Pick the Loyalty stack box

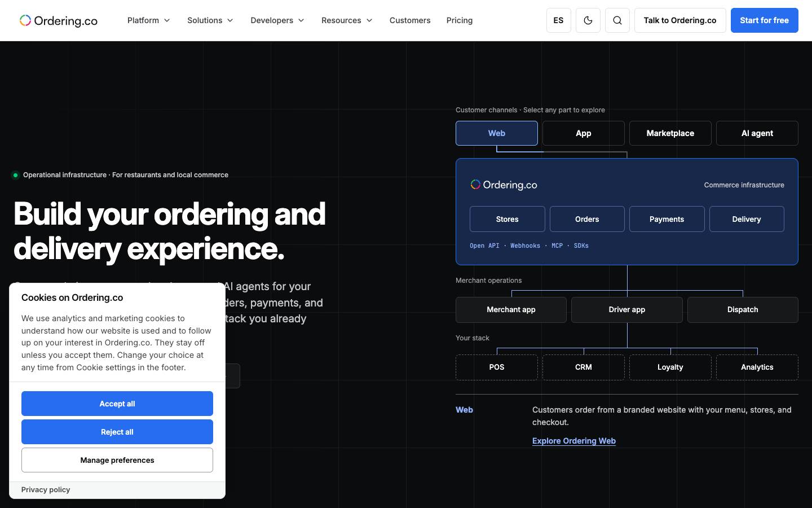tap(670, 367)
